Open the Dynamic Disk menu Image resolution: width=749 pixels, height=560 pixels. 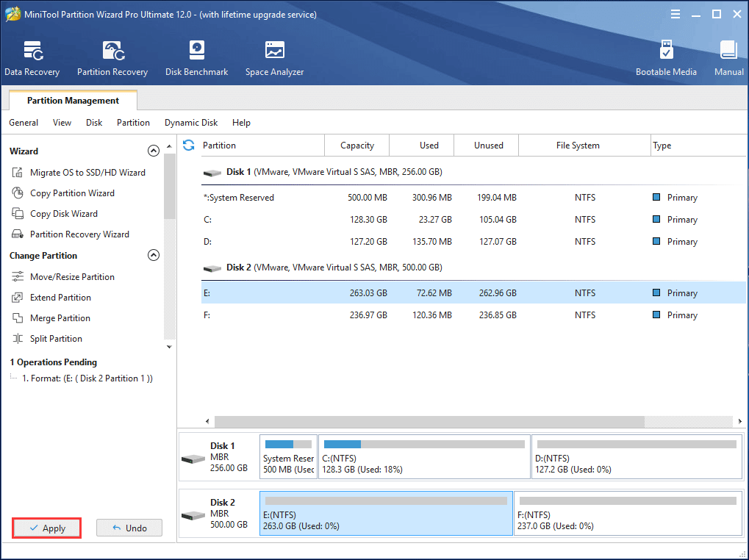click(x=190, y=123)
